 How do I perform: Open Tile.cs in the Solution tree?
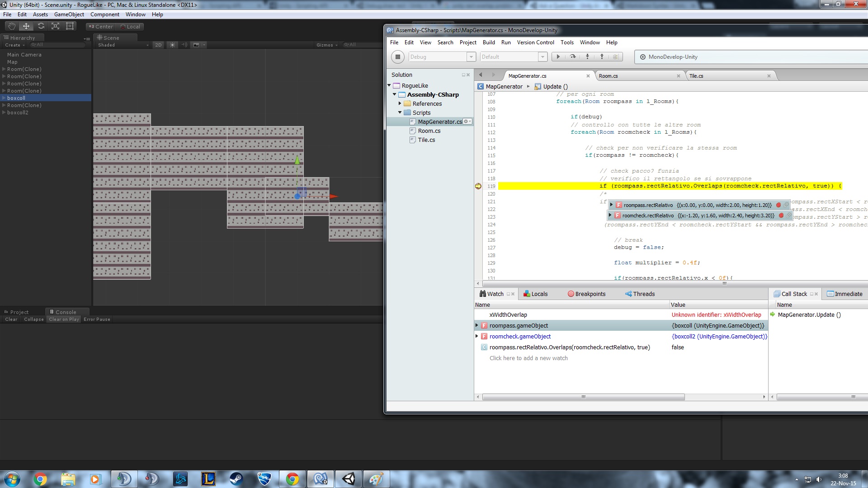pyautogui.click(x=426, y=140)
